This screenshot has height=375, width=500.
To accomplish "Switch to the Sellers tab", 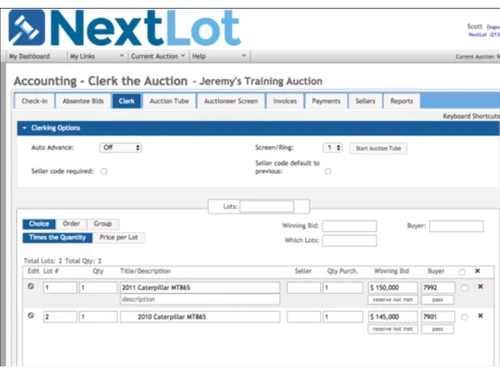I will point(365,101).
